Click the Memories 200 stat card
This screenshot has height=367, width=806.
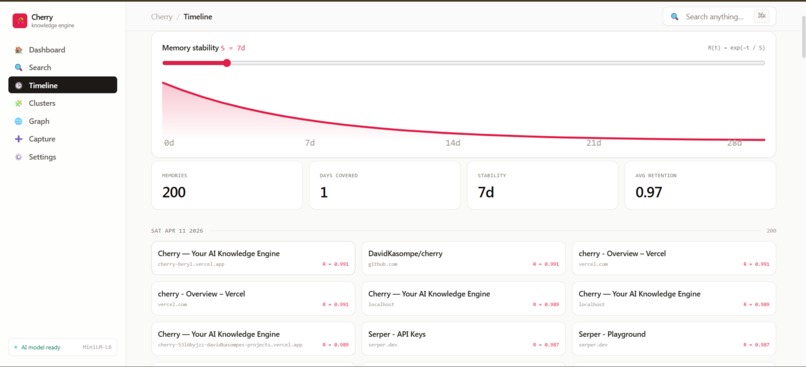pos(227,186)
